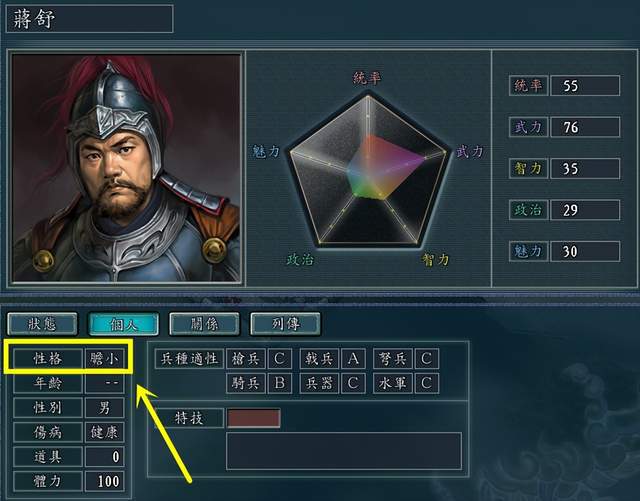Viewport: 640px width, 501px height.
Task: Click the empty skill description box
Action: (344, 451)
